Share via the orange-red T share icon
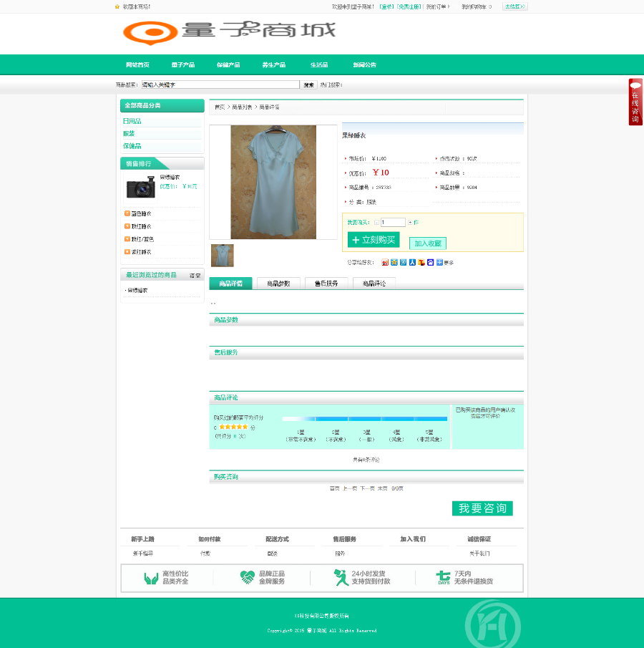The height and width of the screenshot is (648, 644). click(x=421, y=263)
